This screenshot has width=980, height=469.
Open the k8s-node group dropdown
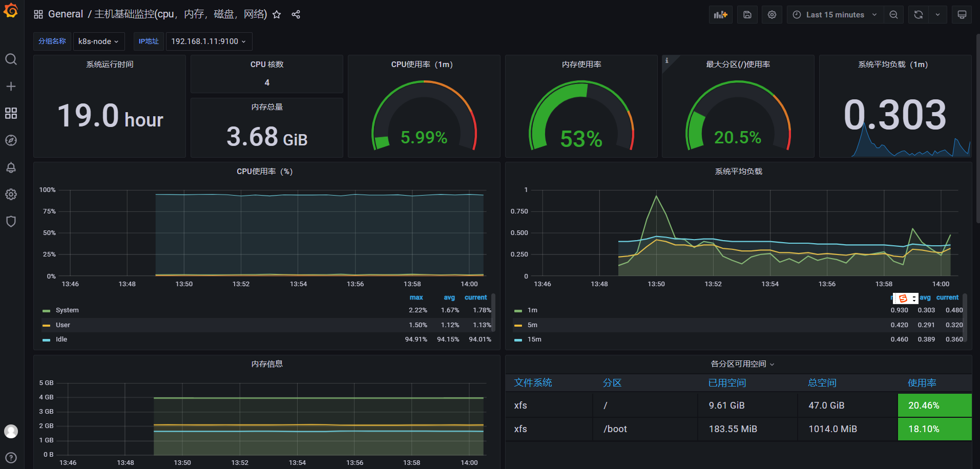[x=98, y=41]
